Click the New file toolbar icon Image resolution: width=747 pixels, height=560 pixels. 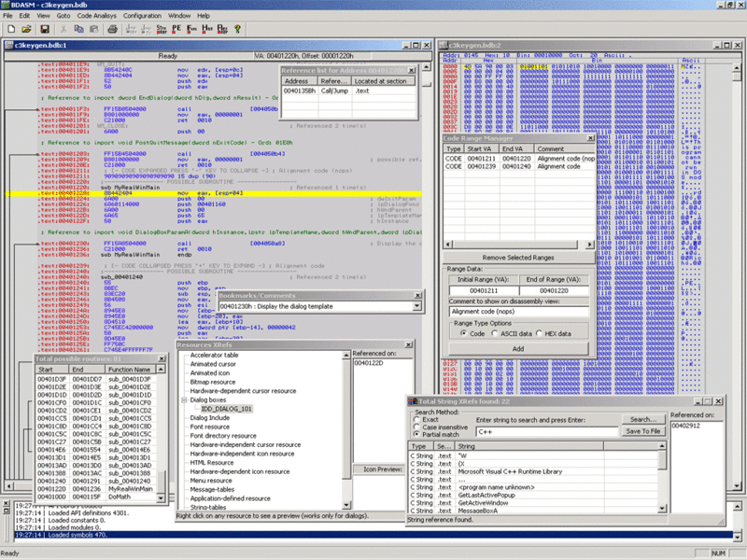11,29
